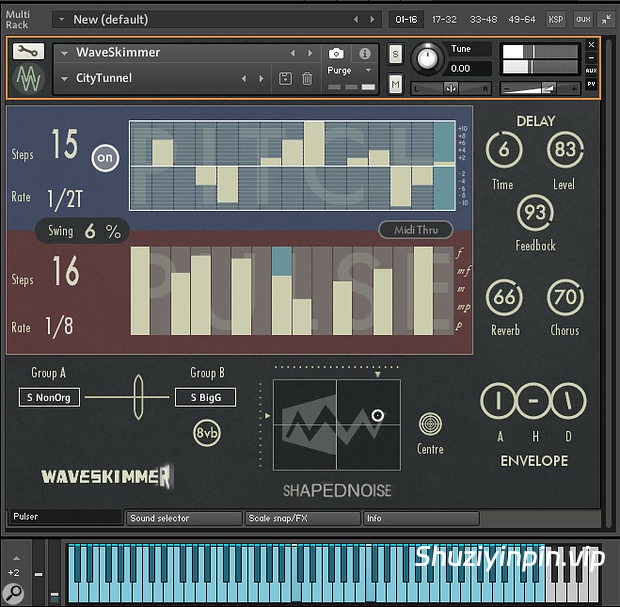The image size is (620, 607).
Task: Adjust the Delay Feedback knob showing 93
Action: pyautogui.click(x=535, y=212)
